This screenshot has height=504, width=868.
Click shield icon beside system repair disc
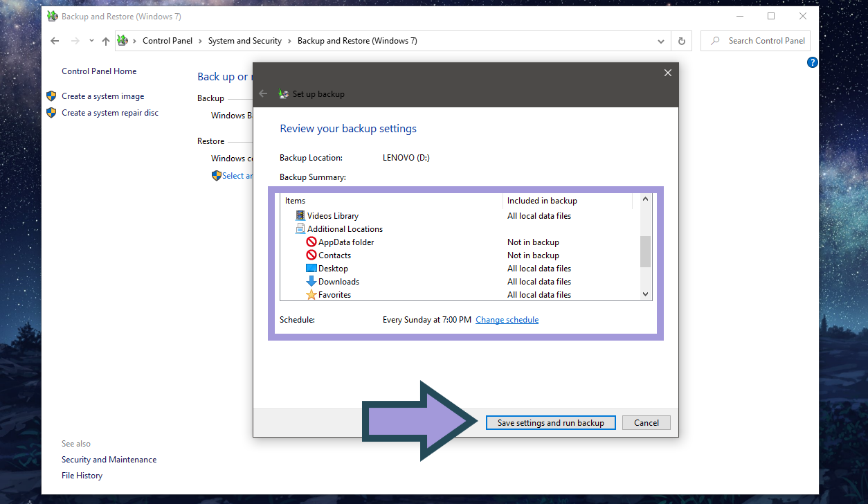[x=51, y=113]
